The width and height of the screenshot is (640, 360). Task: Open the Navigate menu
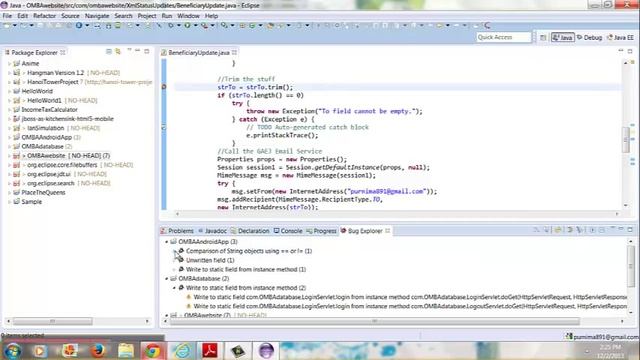point(97,16)
